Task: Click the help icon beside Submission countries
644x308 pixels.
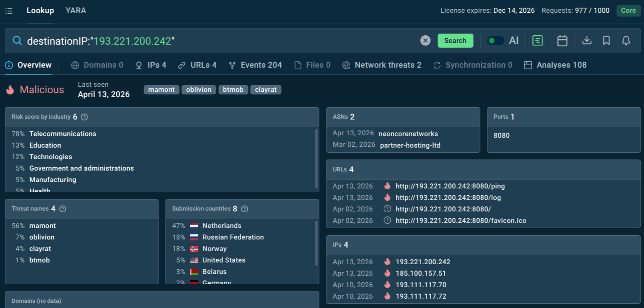Action: pyautogui.click(x=244, y=208)
